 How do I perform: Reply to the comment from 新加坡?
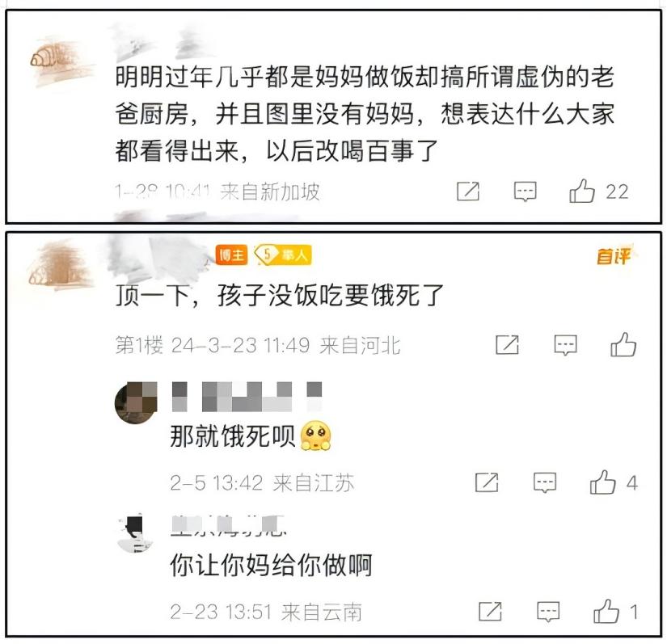[526, 192]
